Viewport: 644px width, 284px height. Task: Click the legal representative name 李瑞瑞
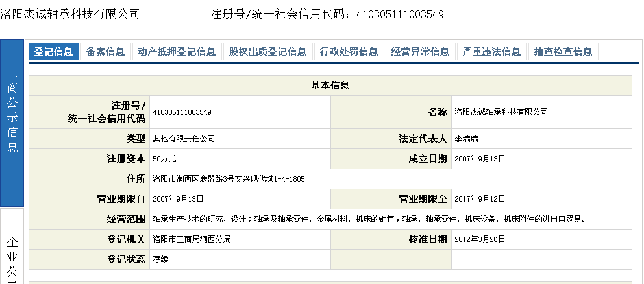[466, 139]
